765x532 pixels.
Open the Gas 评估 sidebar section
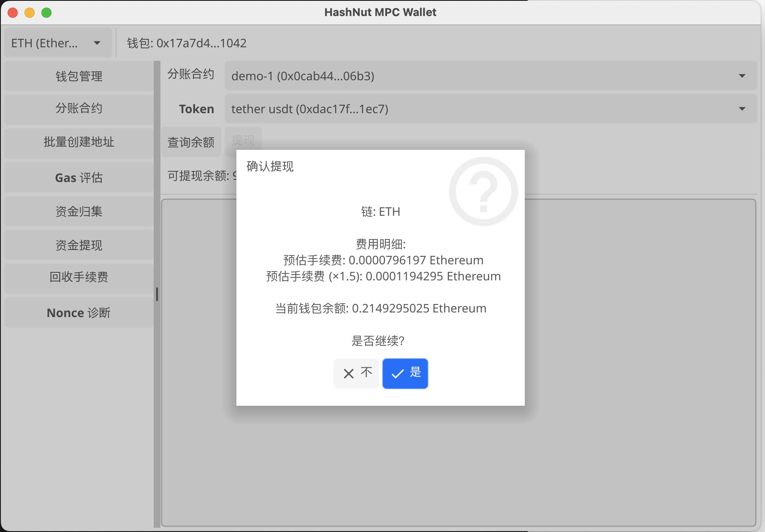click(x=79, y=177)
